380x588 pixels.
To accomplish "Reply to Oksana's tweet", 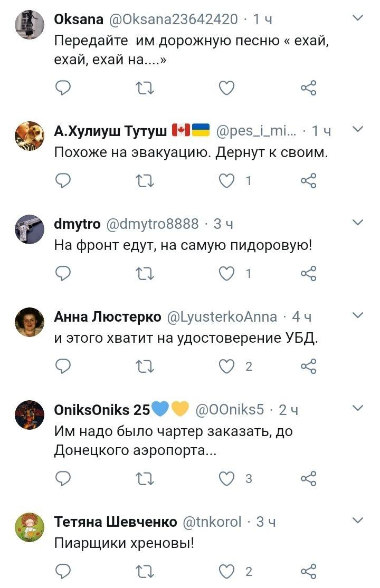I will coord(63,88).
